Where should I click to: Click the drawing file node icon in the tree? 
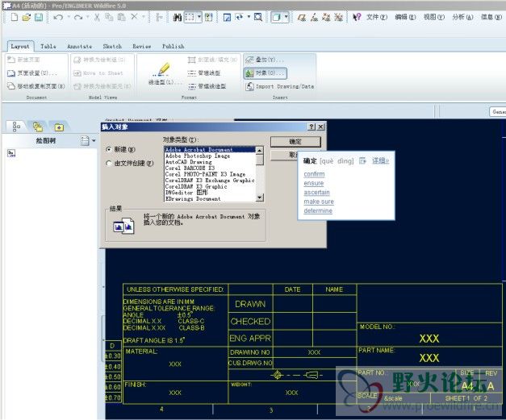pos(11,153)
